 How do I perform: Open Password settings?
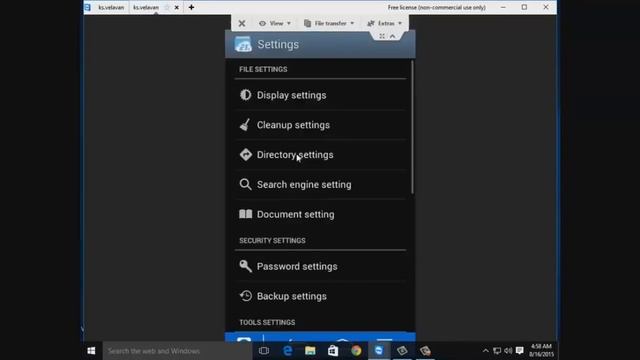(320, 267)
